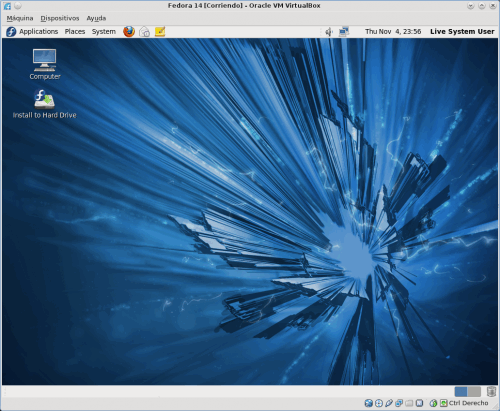Expand the Places menu
The width and height of the screenshot is (500, 411).
[x=75, y=32]
